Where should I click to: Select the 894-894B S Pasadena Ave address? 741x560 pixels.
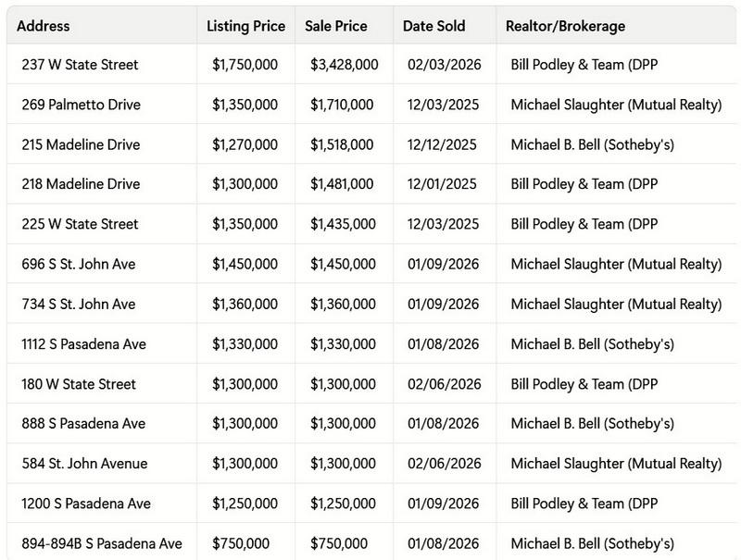pyautogui.click(x=102, y=543)
